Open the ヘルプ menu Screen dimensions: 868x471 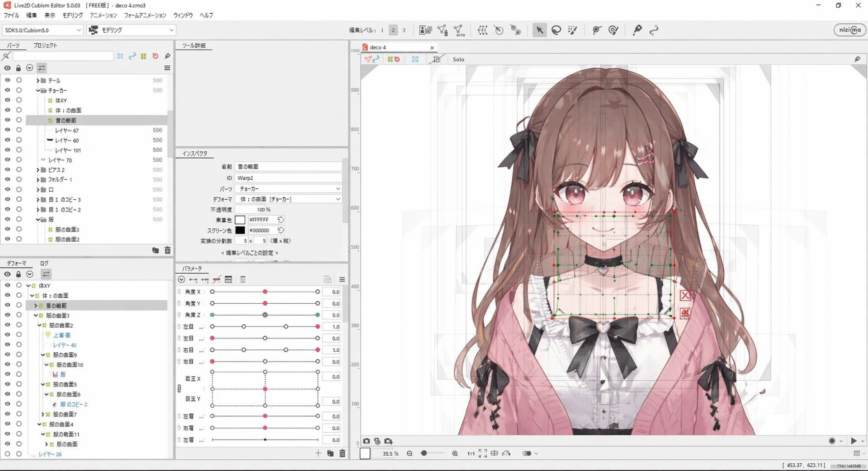(206, 15)
